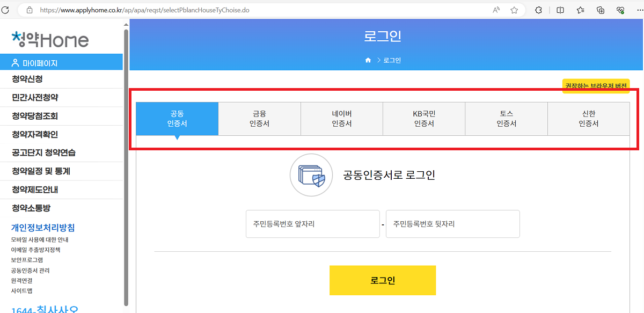Click the split screen browser icon
Screen dimensions: 644x313
[x=560, y=9]
